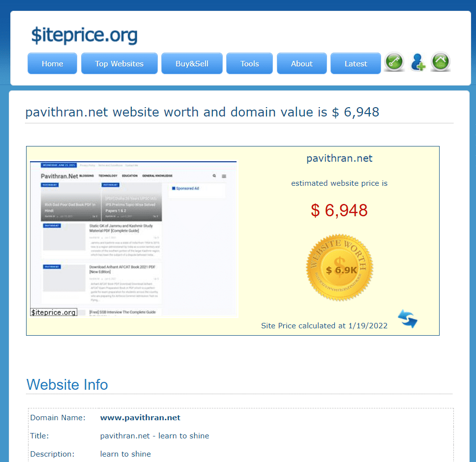The height and width of the screenshot is (462, 476).
Task: Click the 'Title:' label
Action: (x=39, y=436)
